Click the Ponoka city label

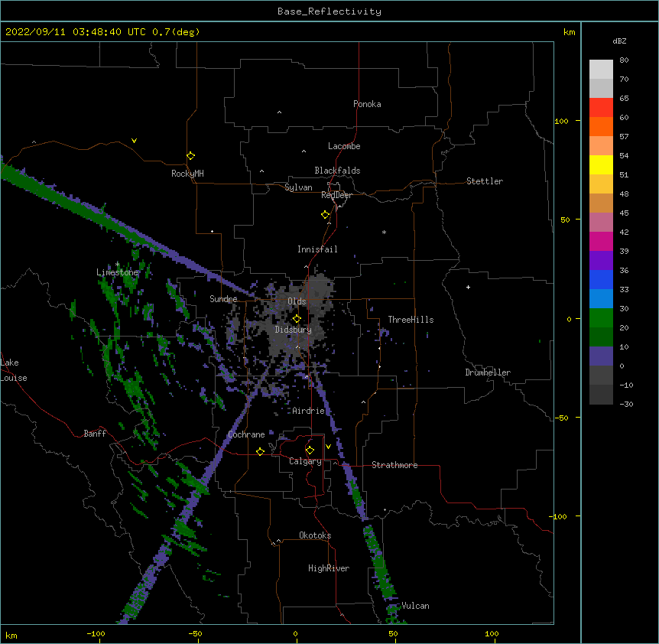(367, 104)
